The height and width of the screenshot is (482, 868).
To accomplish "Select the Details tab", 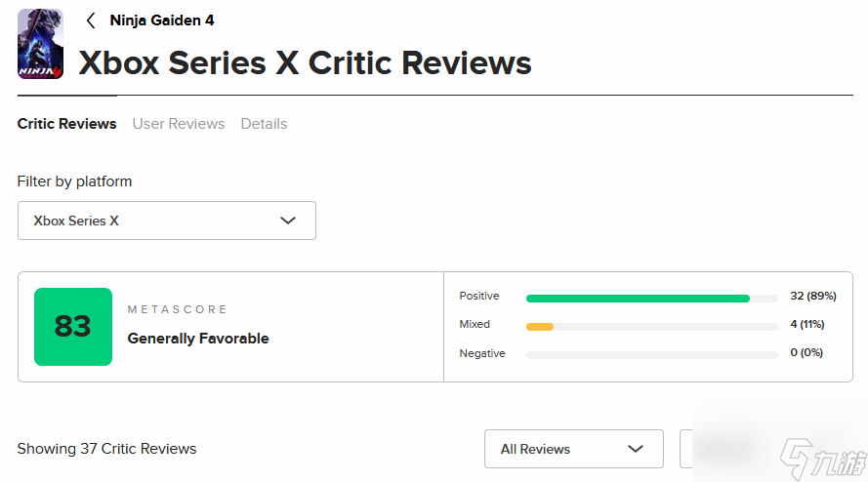I will (x=264, y=124).
